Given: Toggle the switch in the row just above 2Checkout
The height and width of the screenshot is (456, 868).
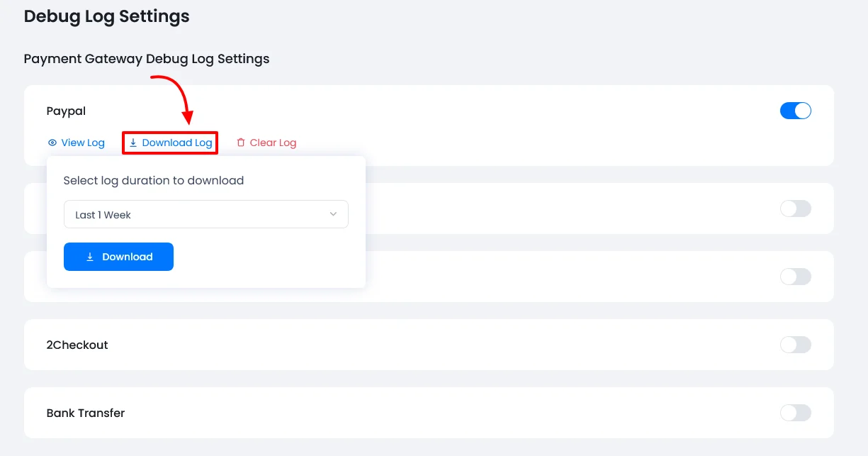Looking at the screenshot, I should click(795, 277).
